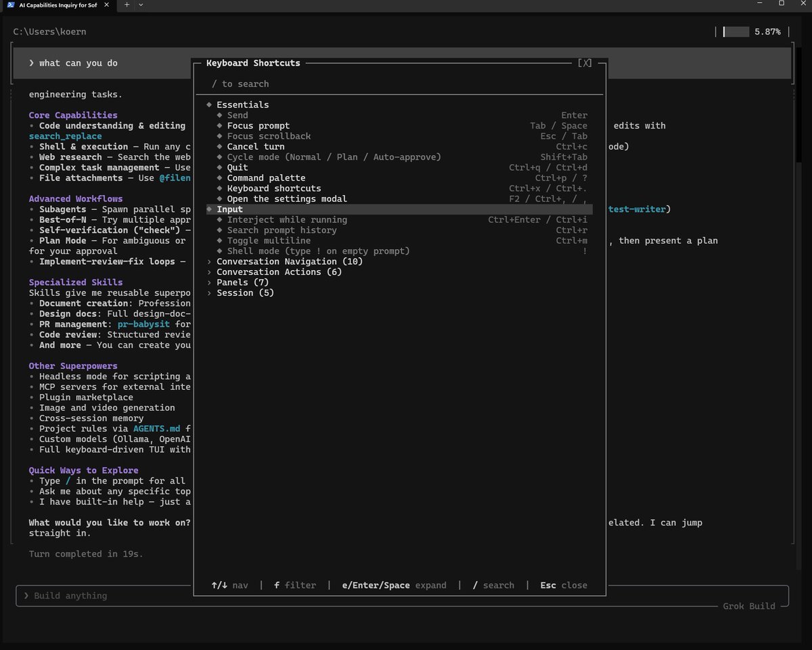This screenshot has width=812, height=650.
Task: Click the 'f filter' footer hint
Action: pyautogui.click(x=295, y=585)
